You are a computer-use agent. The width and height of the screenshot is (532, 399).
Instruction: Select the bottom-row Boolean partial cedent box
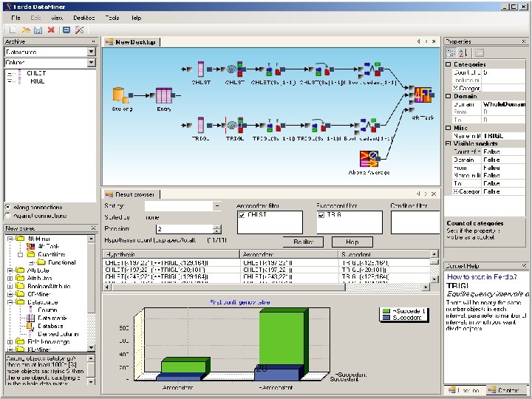(370, 125)
